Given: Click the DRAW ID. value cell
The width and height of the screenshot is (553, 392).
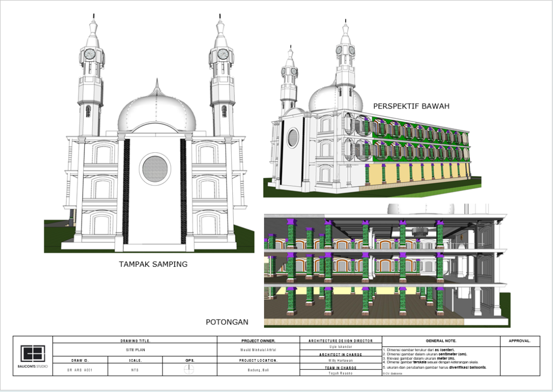Looking at the screenshot, I should [79, 370].
